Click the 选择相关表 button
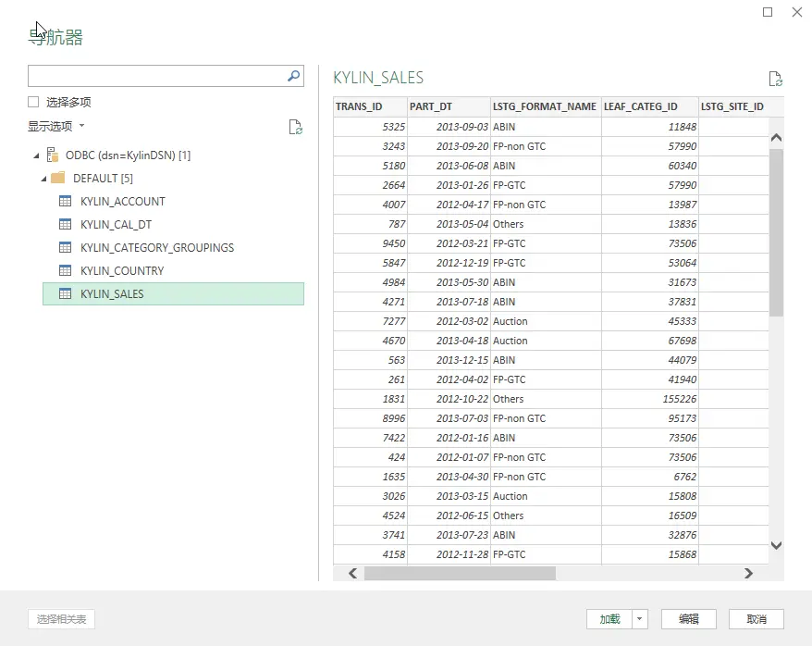 (x=61, y=619)
